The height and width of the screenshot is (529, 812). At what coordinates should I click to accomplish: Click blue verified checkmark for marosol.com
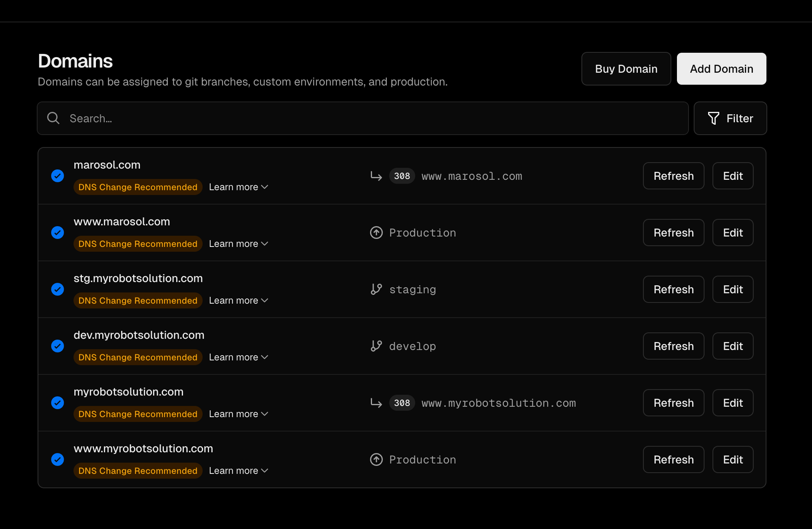[x=58, y=176]
